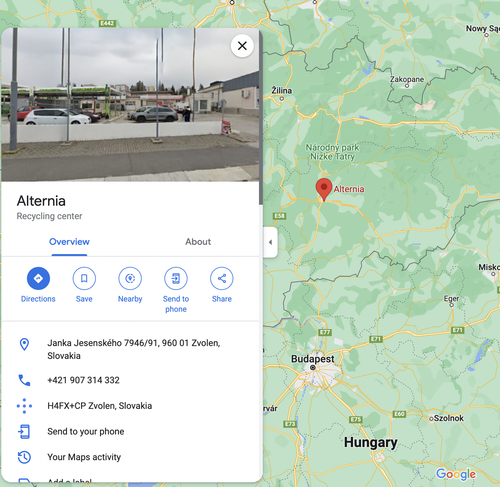500x487 pixels.
Task: Click the plus code dots icon
Action: 24,406
